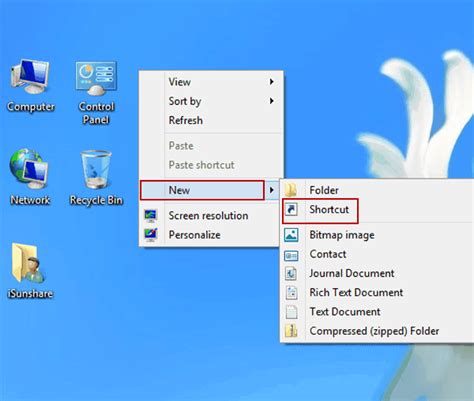
Task: Select Bitmap image in New submenu
Action: (377, 235)
